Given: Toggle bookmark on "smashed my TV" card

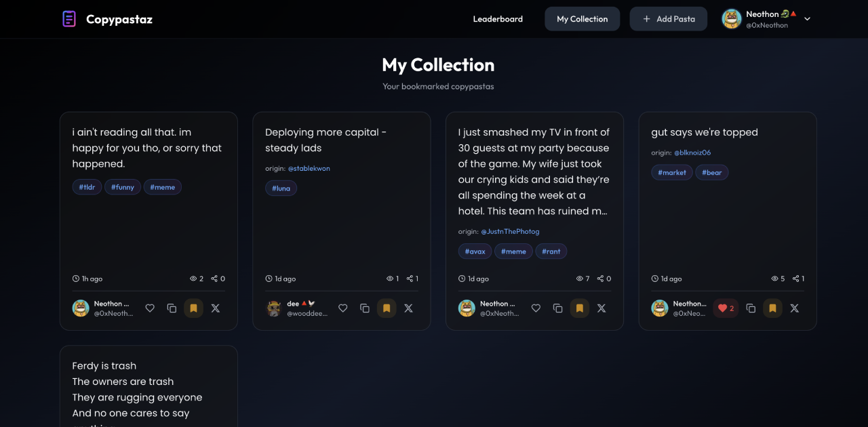Looking at the screenshot, I should [x=579, y=308].
